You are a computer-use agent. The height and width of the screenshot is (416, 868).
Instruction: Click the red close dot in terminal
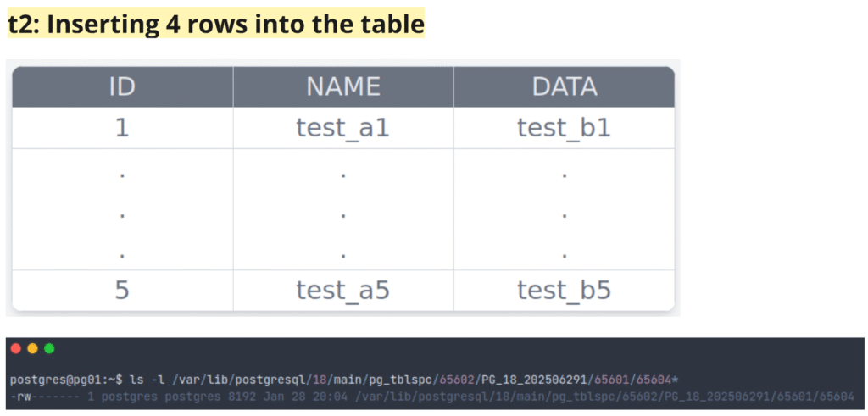tap(16, 348)
